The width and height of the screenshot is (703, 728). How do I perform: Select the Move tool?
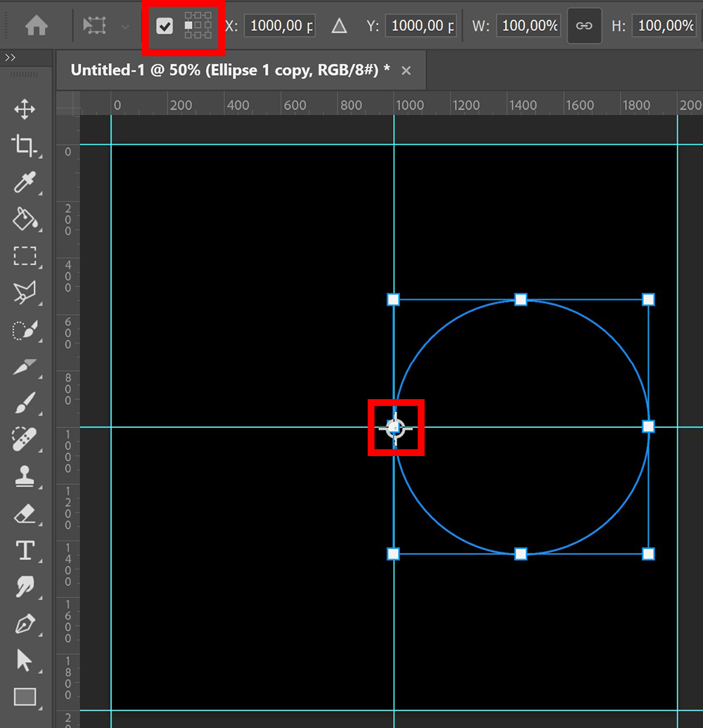click(25, 110)
